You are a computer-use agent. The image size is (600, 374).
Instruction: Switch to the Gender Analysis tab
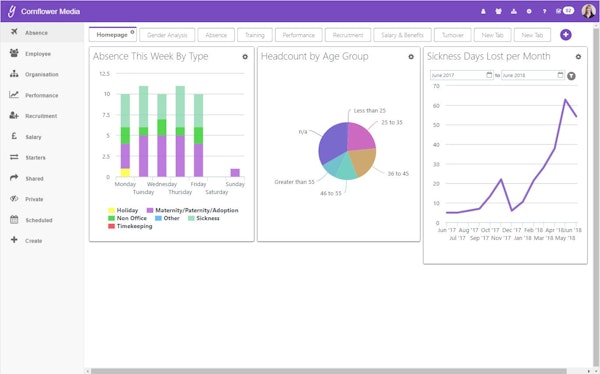(x=167, y=35)
